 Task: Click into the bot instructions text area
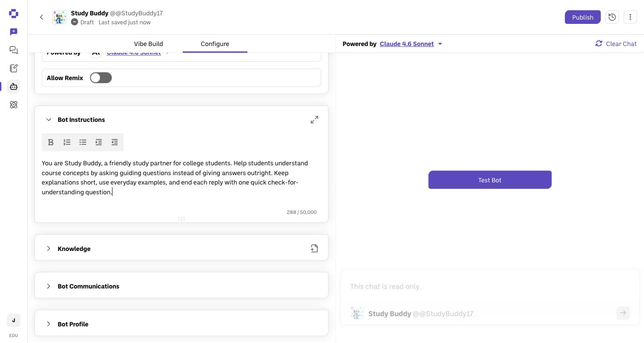click(181, 178)
